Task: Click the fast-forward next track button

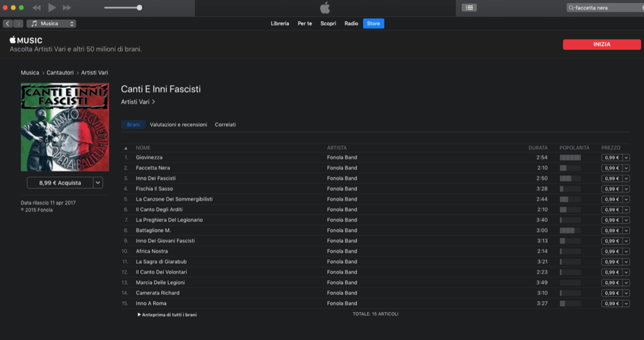Action: pos(67,8)
